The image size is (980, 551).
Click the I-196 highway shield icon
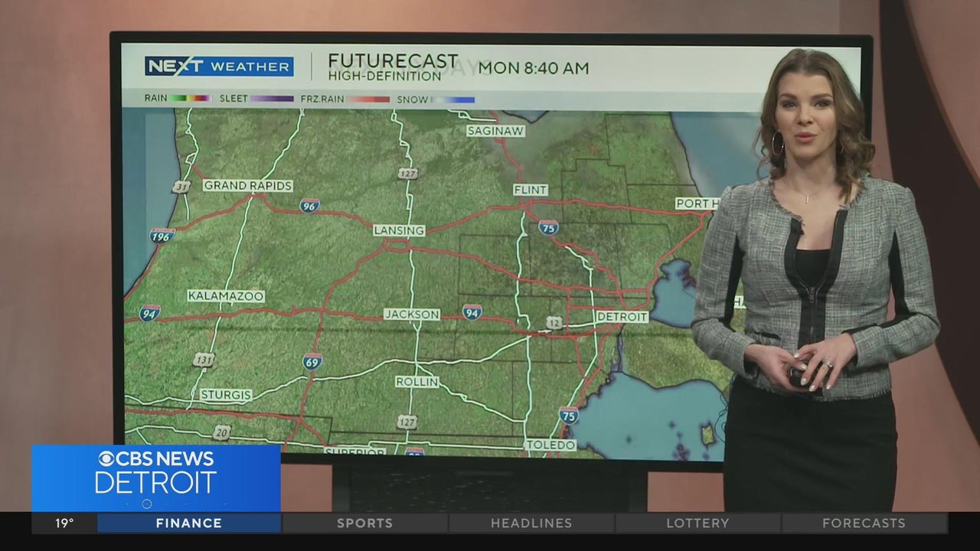coord(162,235)
